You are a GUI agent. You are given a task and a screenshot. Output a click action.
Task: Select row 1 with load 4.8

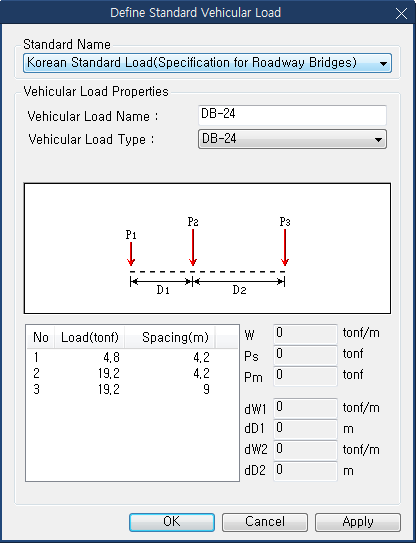click(132, 357)
